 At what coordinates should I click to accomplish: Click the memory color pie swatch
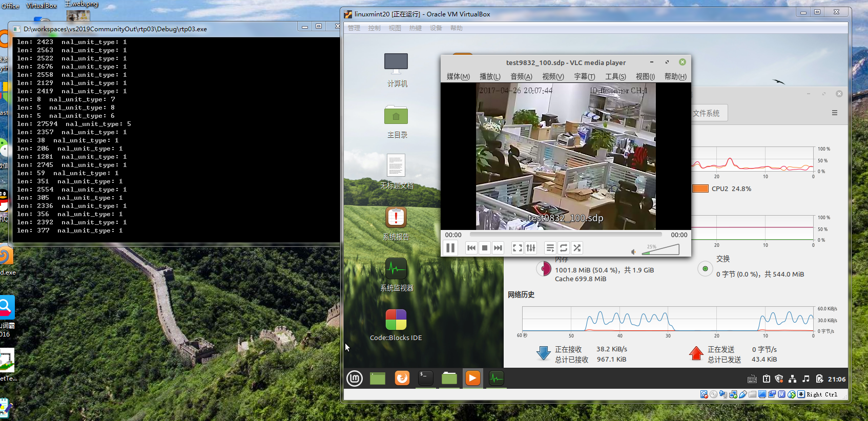[544, 268]
